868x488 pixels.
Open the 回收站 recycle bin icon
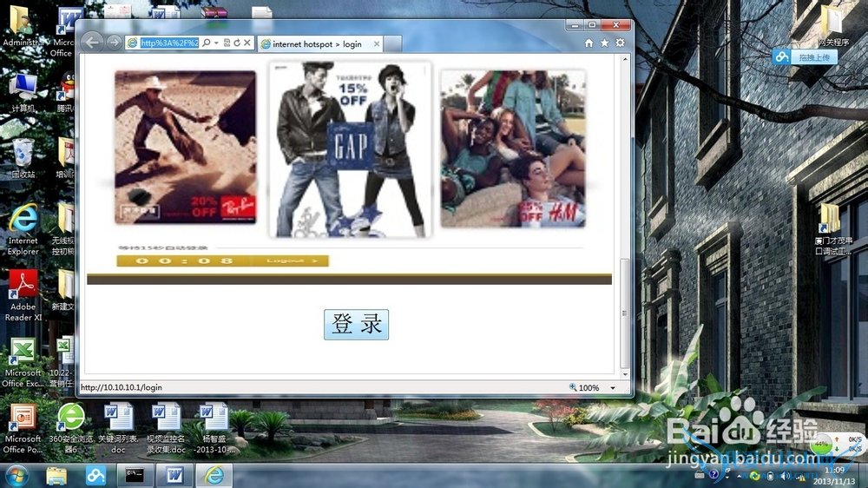[x=23, y=158]
